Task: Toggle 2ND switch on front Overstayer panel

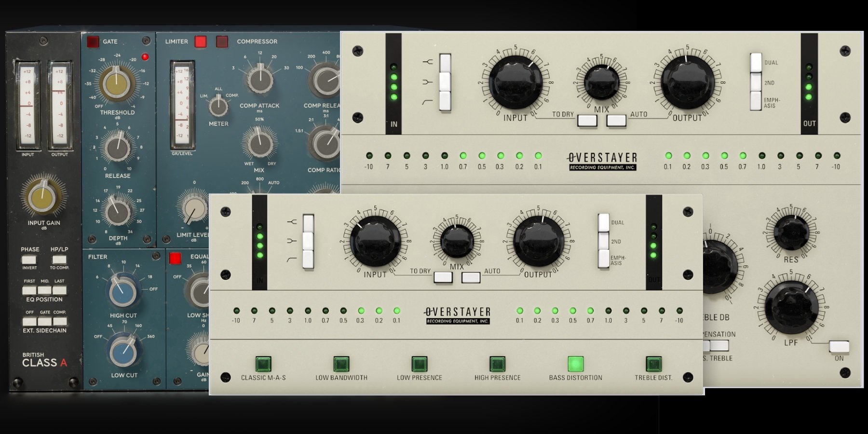Action: pyautogui.click(x=603, y=241)
